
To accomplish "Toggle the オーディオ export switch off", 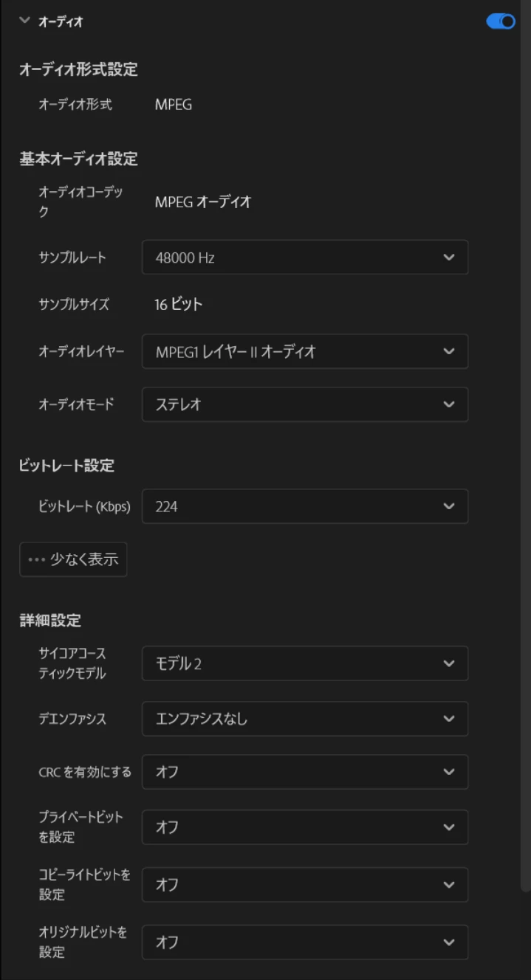I will point(501,21).
